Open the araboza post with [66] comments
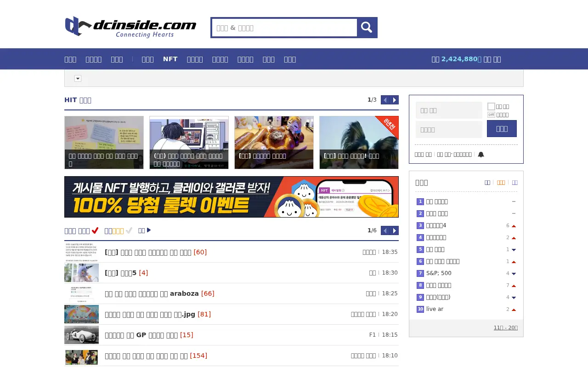The width and height of the screenshot is (588, 368). 159,293
